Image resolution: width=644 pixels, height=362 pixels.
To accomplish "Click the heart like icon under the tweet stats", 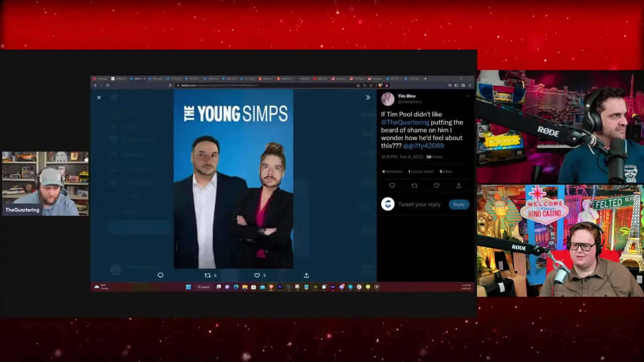I will point(436,186).
